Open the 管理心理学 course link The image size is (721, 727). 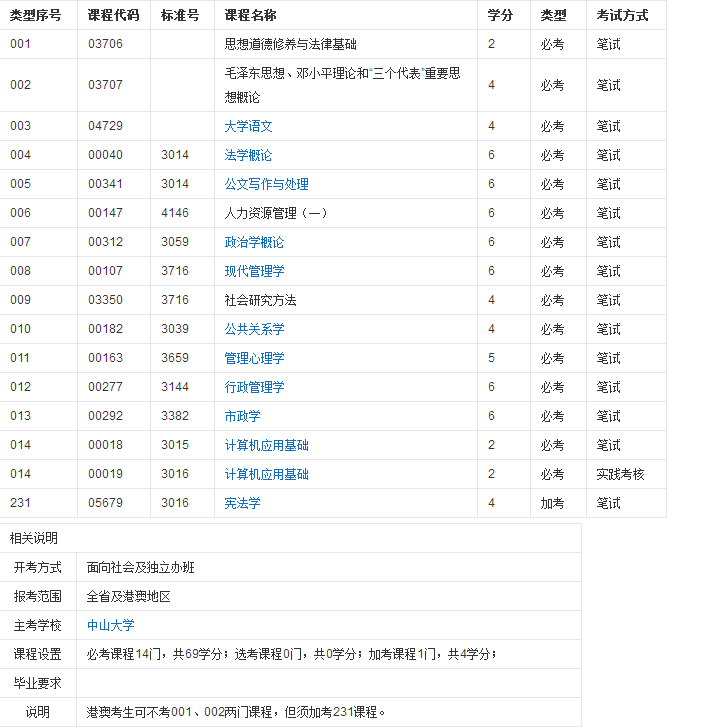(x=254, y=358)
